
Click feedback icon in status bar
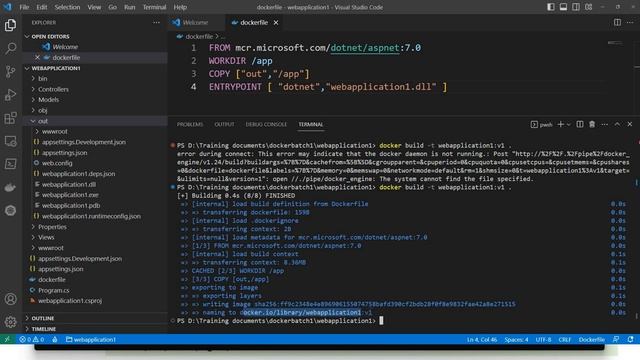616,339
